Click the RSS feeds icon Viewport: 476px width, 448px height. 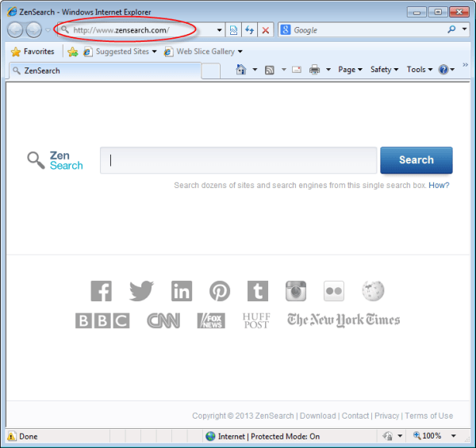pyautogui.click(x=270, y=70)
